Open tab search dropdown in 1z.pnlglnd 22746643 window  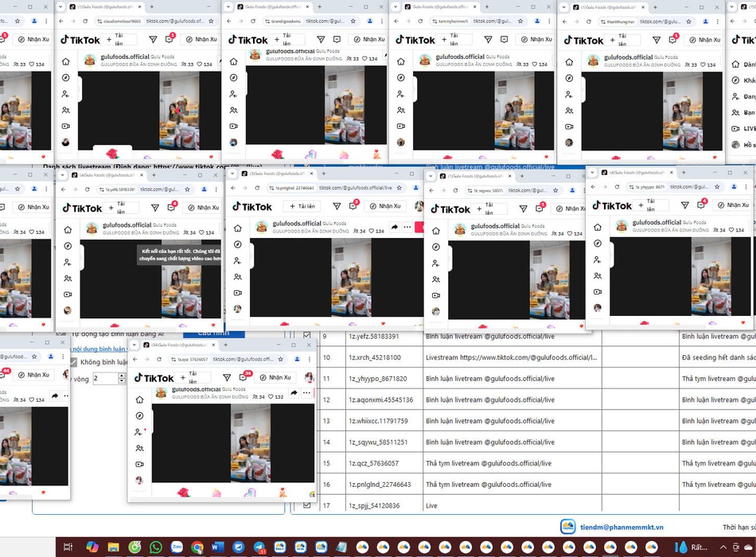click(x=233, y=173)
